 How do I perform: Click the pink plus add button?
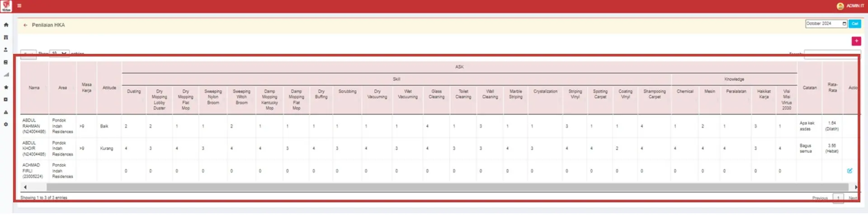(856, 41)
